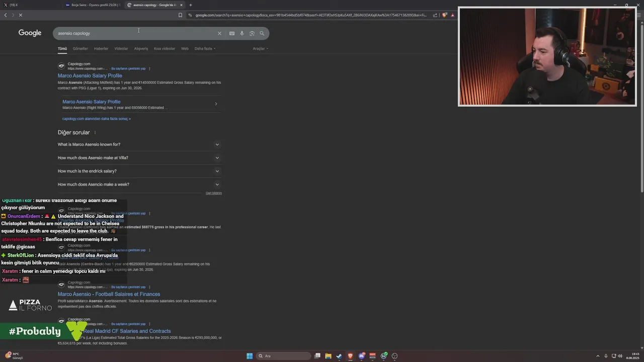Screen dimensions: 644x362
Task: Open the on-screen keyboard input tool
Action: (232, 33)
